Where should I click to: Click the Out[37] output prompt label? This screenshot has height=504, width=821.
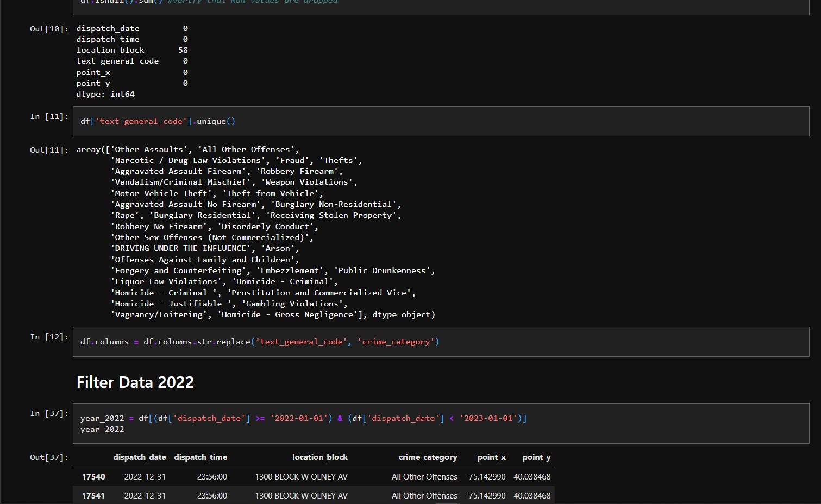coord(49,457)
